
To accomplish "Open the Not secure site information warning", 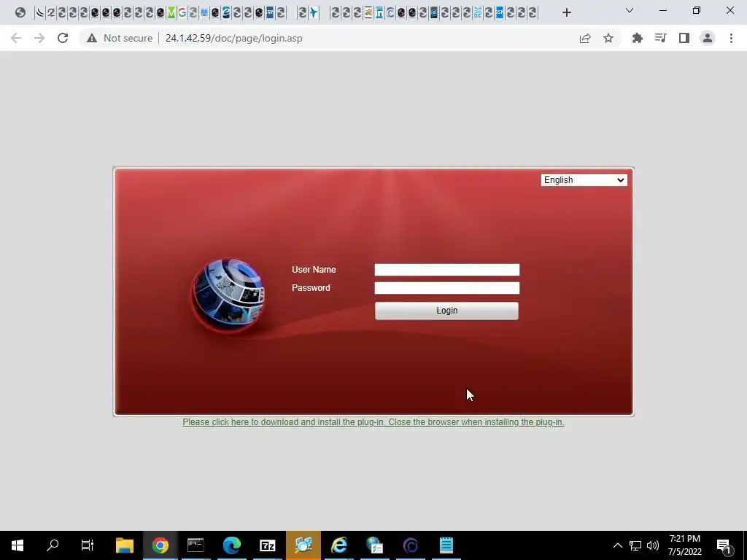I will coord(120,38).
